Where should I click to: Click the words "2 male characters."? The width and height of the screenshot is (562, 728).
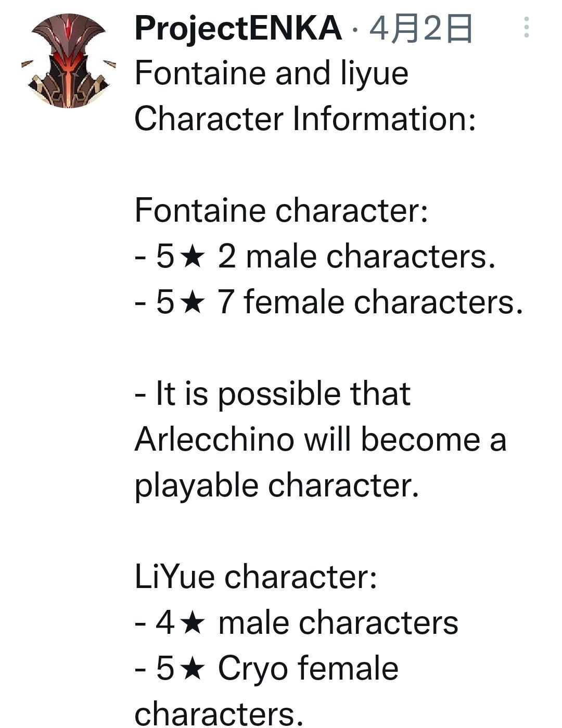[356, 257]
